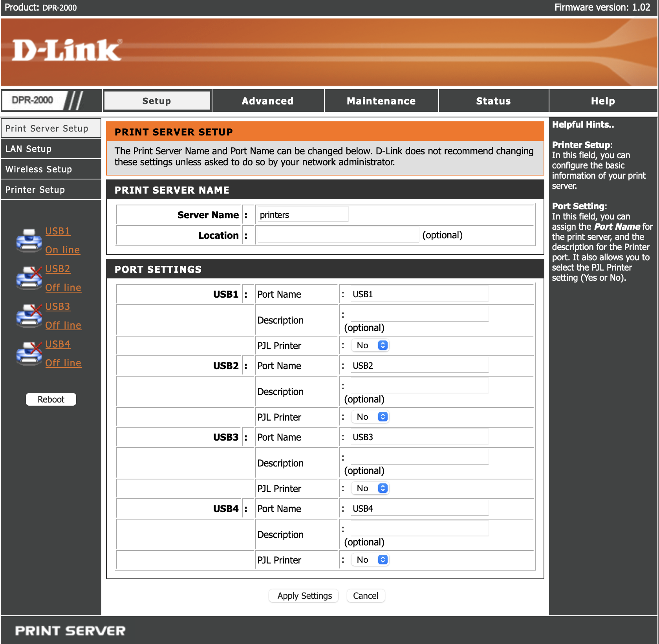Click the 'Product: DPR-2000' text
659x644 pixels.
[41, 7]
